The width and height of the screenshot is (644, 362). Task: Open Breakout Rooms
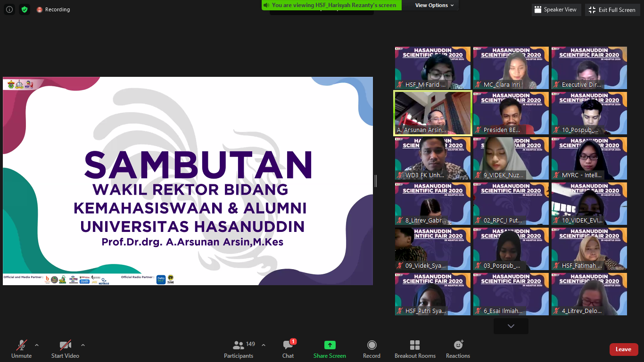pyautogui.click(x=415, y=349)
